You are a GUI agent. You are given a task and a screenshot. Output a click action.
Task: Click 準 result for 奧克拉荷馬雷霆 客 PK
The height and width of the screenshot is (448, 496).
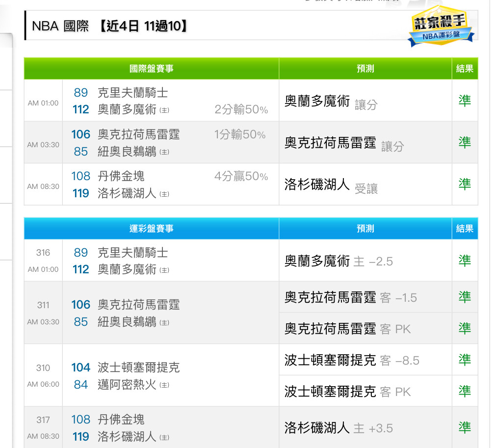(465, 328)
